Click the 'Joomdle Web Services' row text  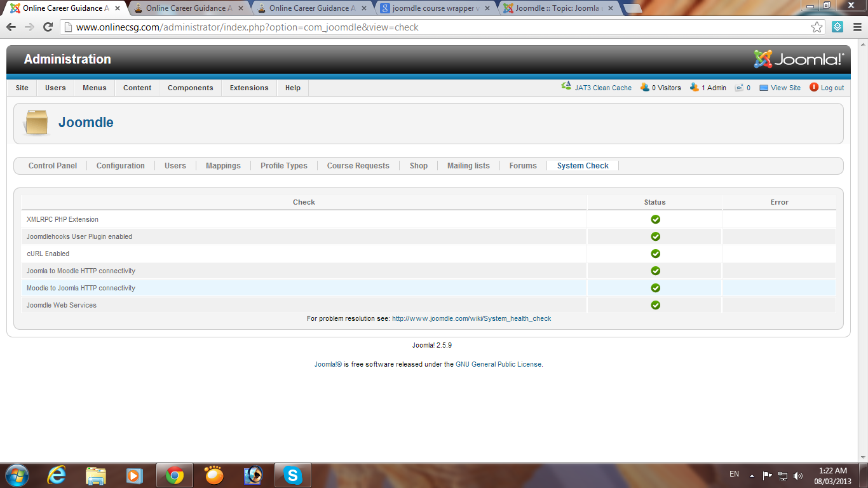62,306
